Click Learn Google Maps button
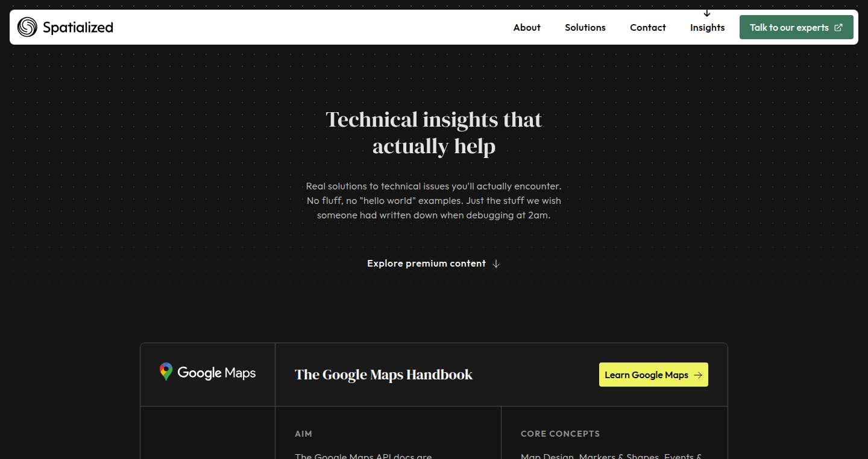 click(653, 375)
